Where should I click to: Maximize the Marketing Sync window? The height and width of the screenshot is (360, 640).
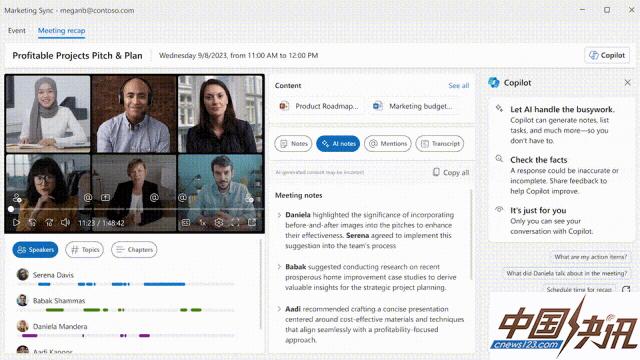(x=607, y=10)
